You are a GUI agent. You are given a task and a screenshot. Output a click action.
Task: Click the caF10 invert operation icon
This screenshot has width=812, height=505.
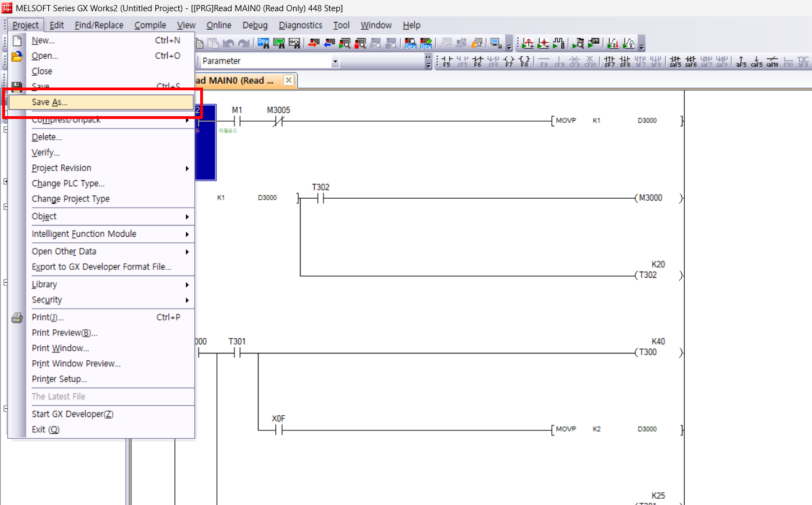(772, 61)
